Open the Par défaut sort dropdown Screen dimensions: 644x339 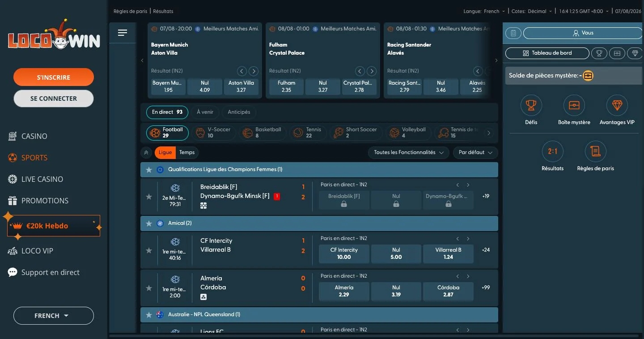[x=475, y=153]
